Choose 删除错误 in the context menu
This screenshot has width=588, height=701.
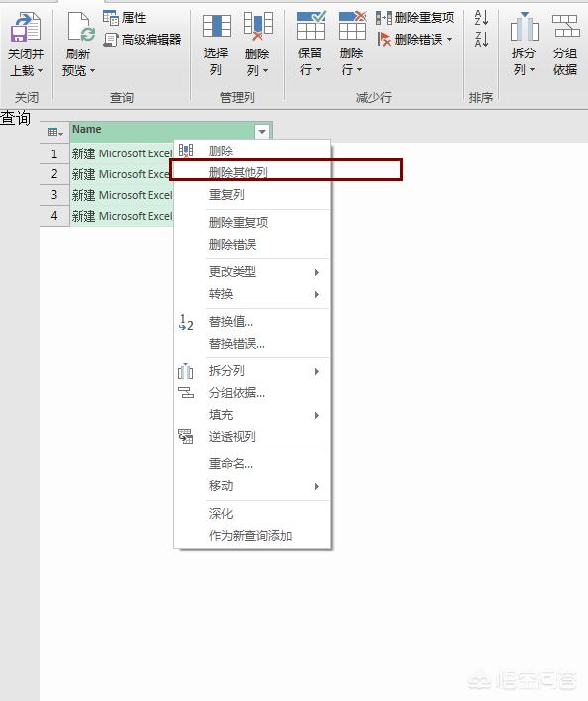point(252,245)
